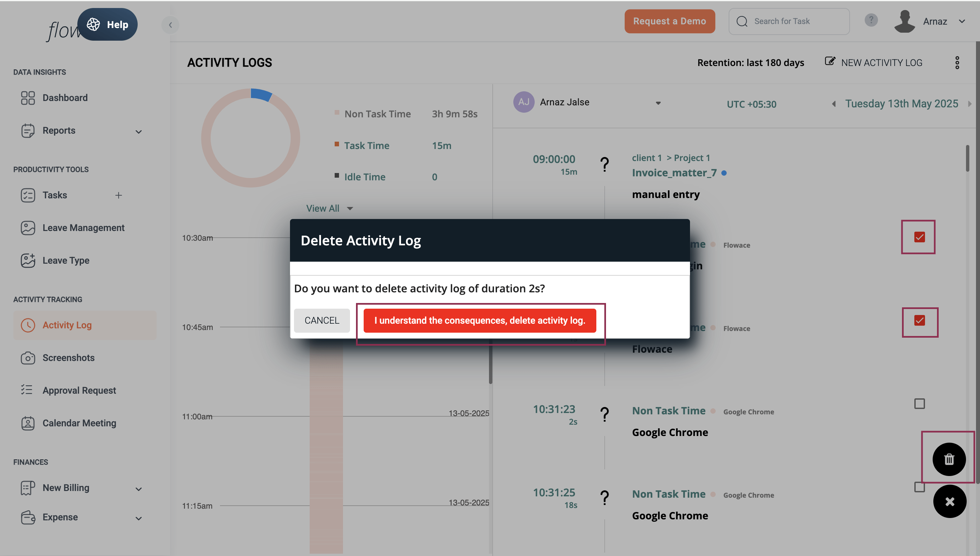Click the Activity Log clock icon
This screenshot has height=556, width=980.
[27, 325]
